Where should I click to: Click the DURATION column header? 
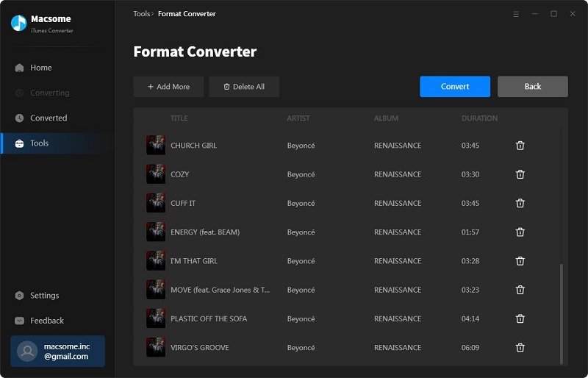[480, 118]
